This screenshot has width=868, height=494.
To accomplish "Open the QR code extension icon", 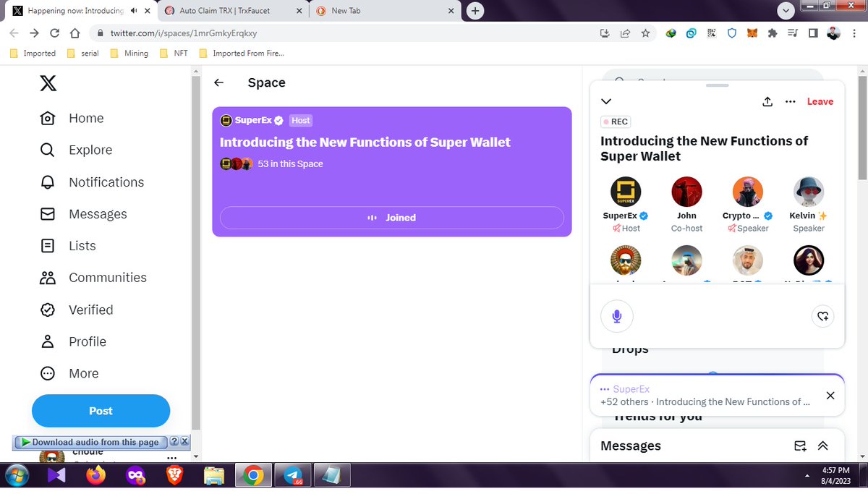I will (711, 33).
